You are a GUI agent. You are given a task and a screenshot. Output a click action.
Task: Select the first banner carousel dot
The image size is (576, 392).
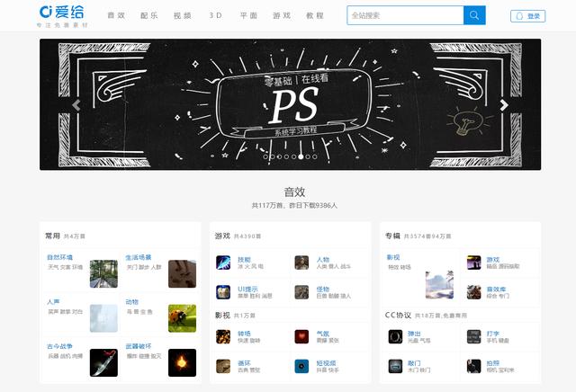265,156
